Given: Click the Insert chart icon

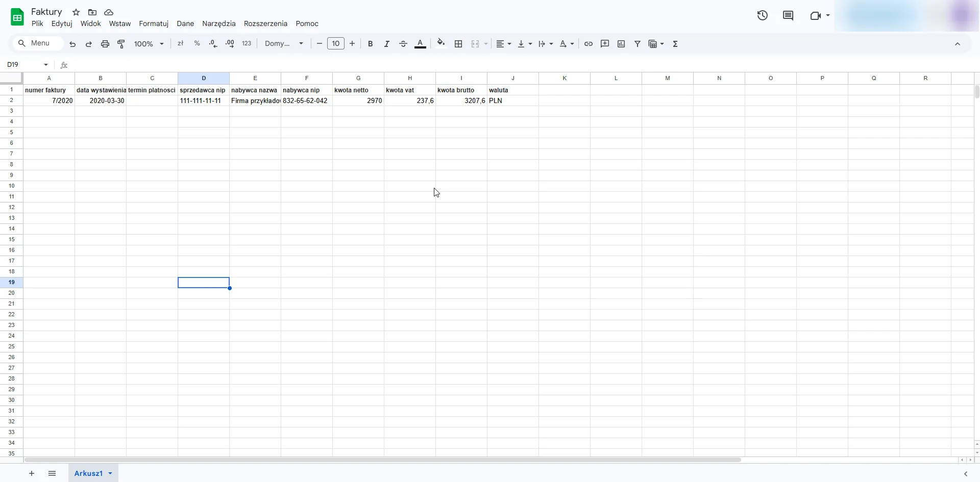Looking at the screenshot, I should (x=621, y=44).
